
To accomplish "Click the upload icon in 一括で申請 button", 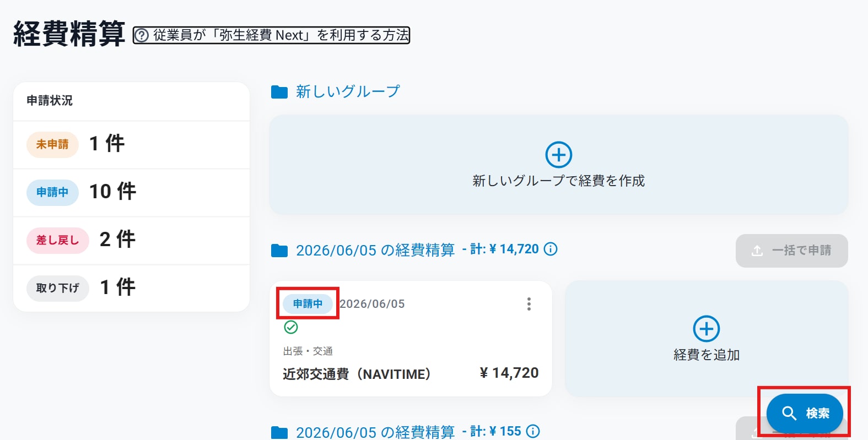I will click(x=757, y=251).
